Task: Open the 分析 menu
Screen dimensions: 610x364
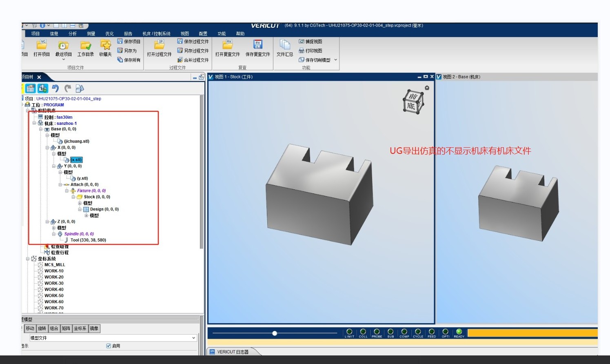Action: [73, 33]
